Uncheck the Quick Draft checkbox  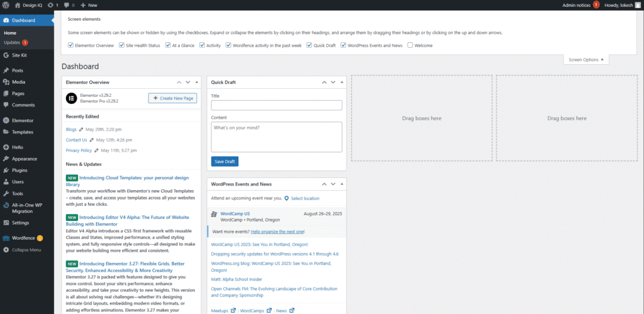tap(309, 45)
